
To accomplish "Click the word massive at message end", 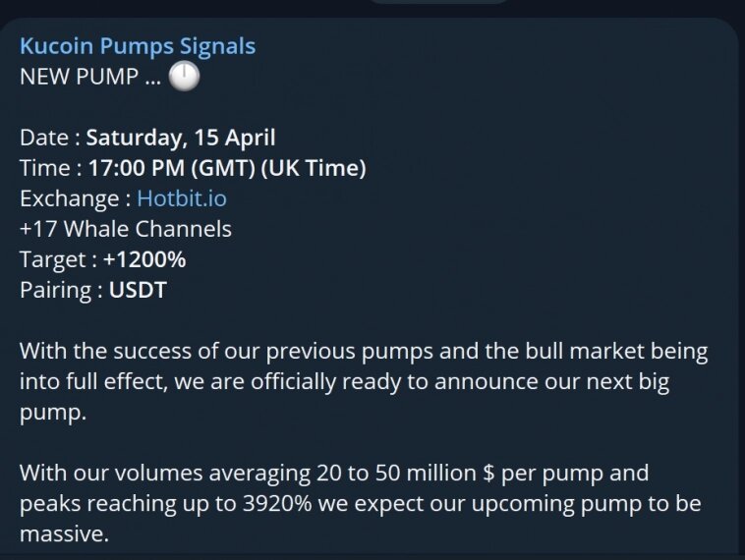I will pyautogui.click(x=65, y=534).
